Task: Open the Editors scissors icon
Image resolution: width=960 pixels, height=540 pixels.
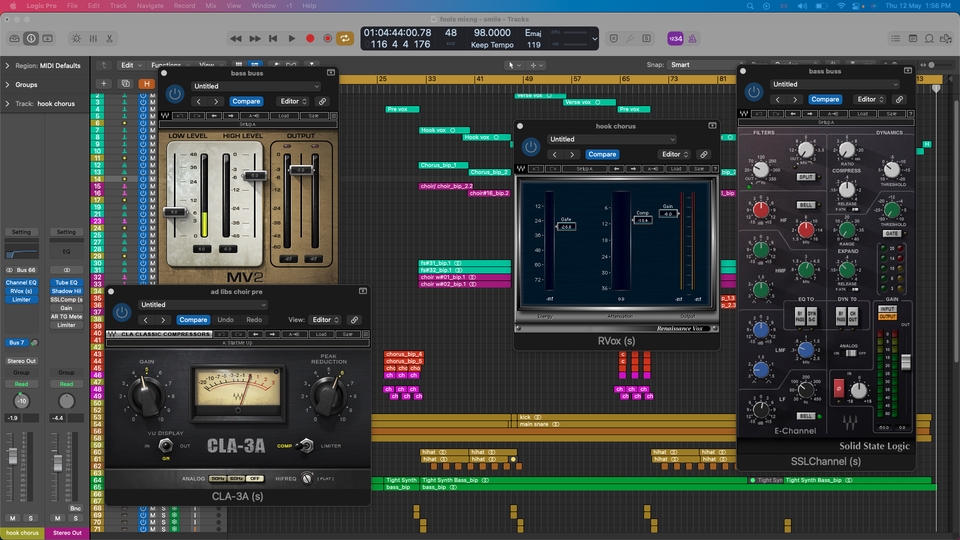Action: (x=110, y=39)
